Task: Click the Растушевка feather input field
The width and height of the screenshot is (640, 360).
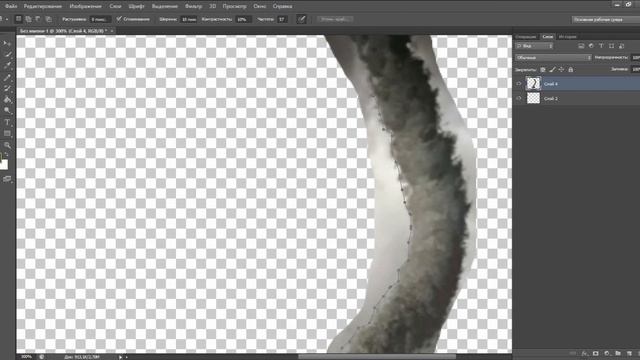Action: click(100, 19)
